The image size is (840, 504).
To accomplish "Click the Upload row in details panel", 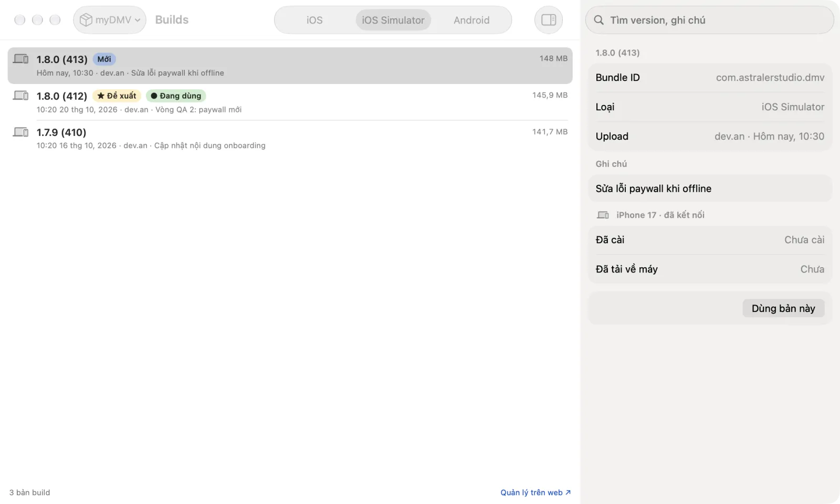I will click(x=710, y=136).
